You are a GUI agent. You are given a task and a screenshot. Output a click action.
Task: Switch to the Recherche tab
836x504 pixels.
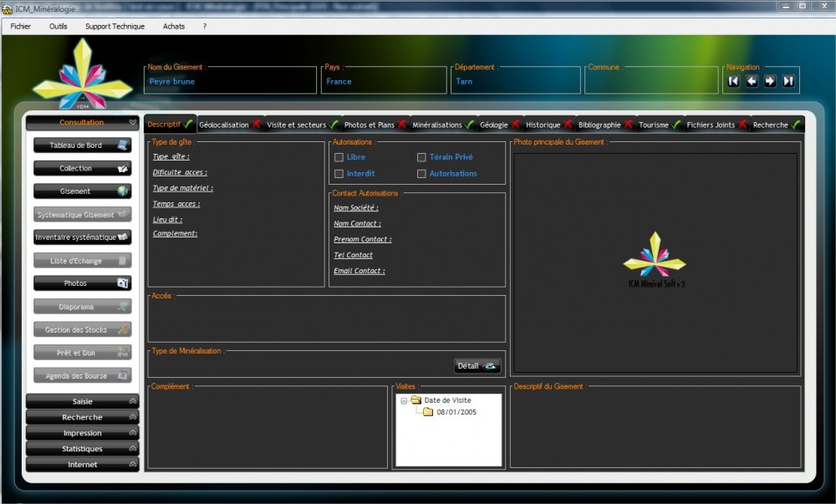click(777, 125)
